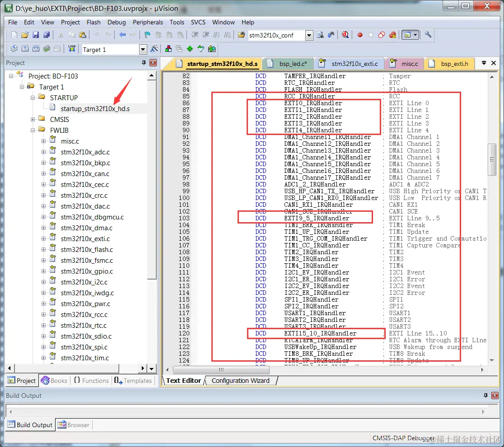
Task: Click the Disable all breakpoints icon
Action: [382, 35]
